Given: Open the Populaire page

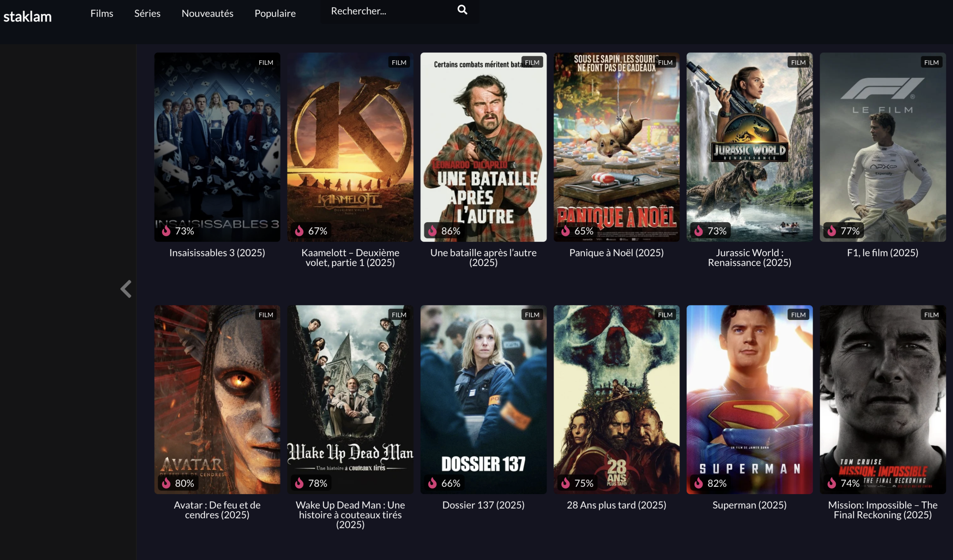Looking at the screenshot, I should coord(275,14).
